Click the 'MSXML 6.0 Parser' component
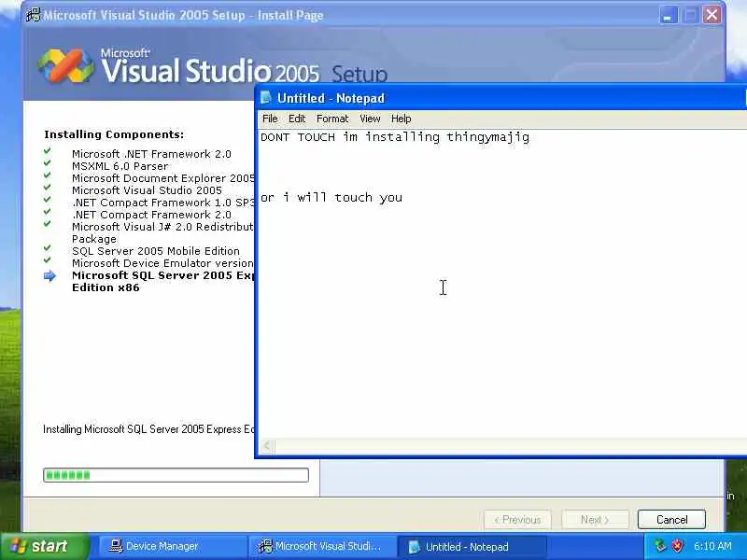This screenshot has height=560, width=747. pos(120,166)
